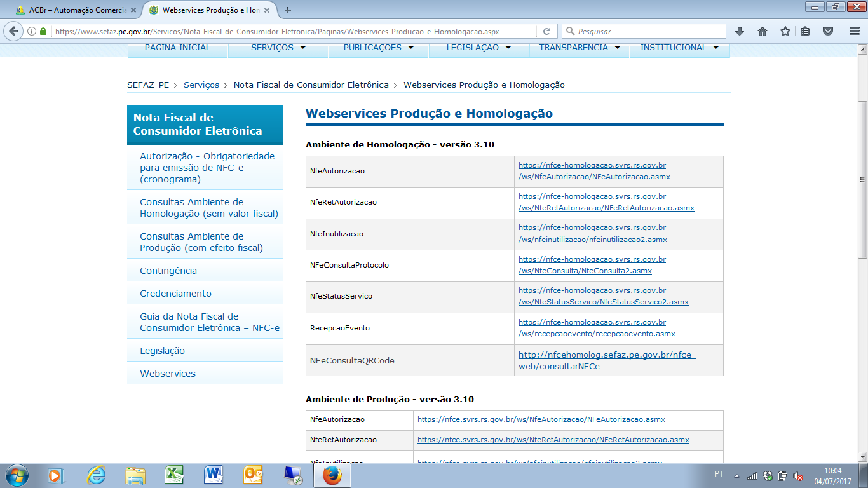Click the Serviços breadcrumb link
This screenshot has height=488, width=868.
(201, 85)
